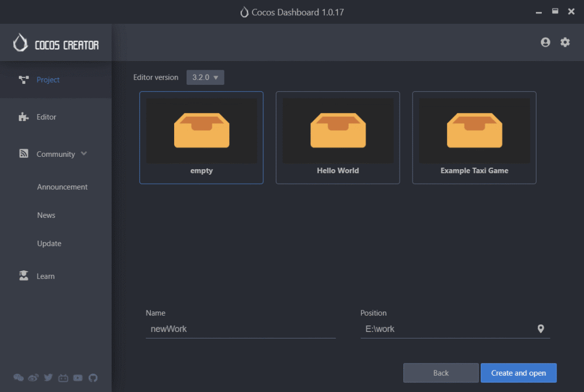Open the YouTube channel icon

[78, 377]
